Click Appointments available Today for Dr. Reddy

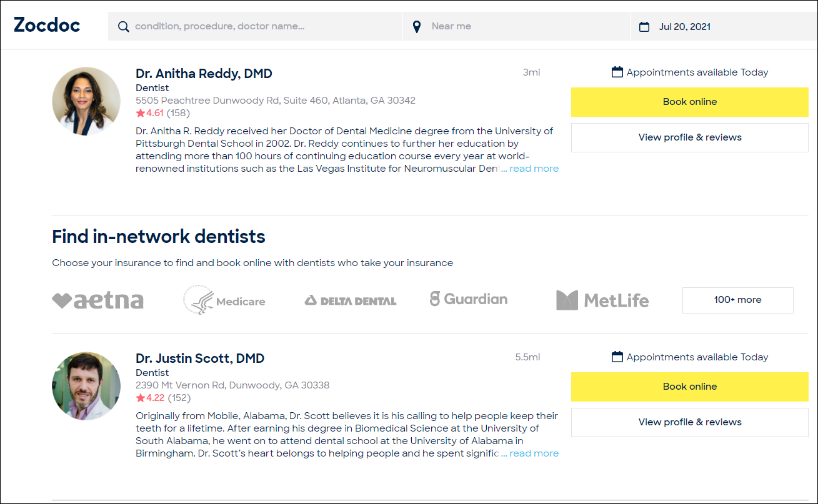697,72
